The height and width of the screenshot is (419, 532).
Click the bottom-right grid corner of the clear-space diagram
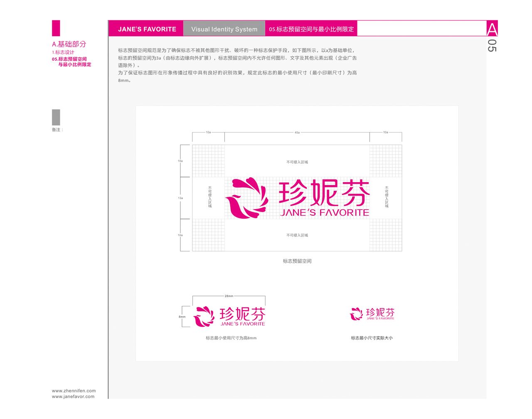(386, 235)
